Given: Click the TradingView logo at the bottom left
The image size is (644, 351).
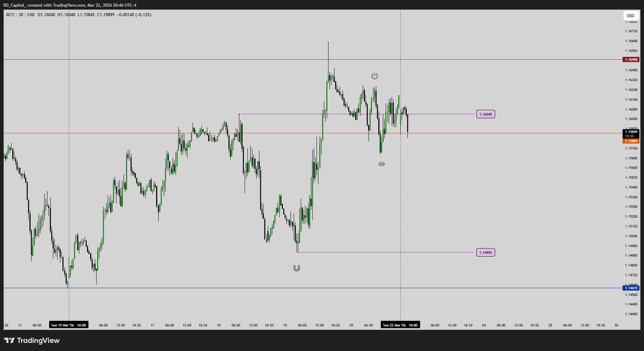Looking at the screenshot, I should (x=31, y=340).
